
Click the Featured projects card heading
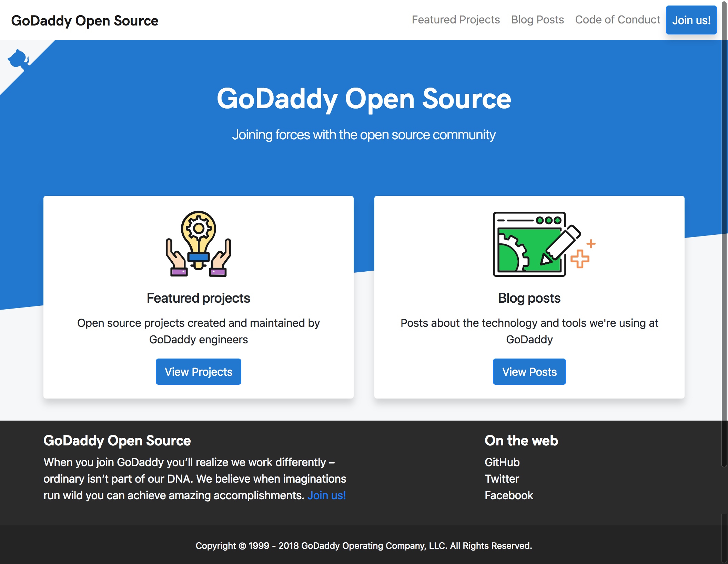[x=199, y=298]
